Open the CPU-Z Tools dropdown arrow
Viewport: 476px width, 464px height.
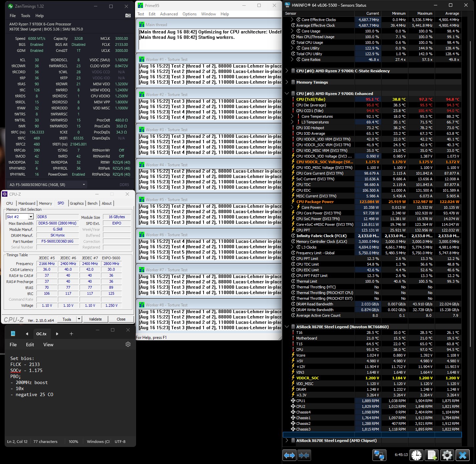pyautogui.click(x=79, y=319)
